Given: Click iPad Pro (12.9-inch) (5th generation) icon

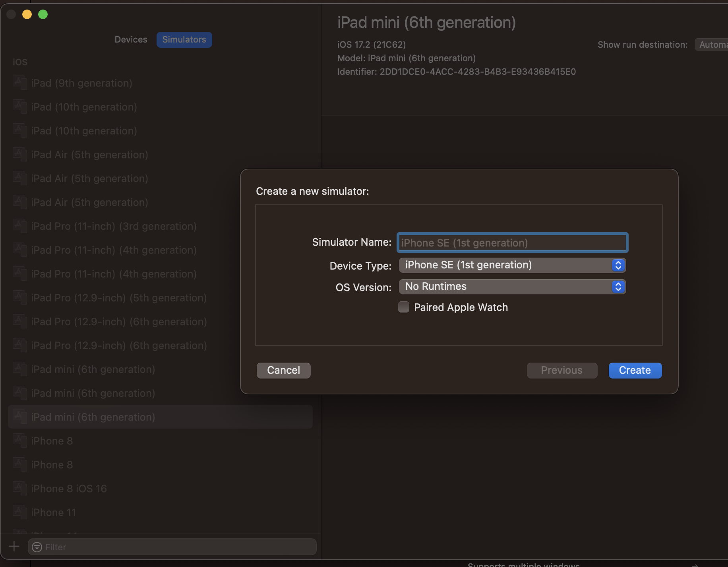Looking at the screenshot, I should (19, 297).
